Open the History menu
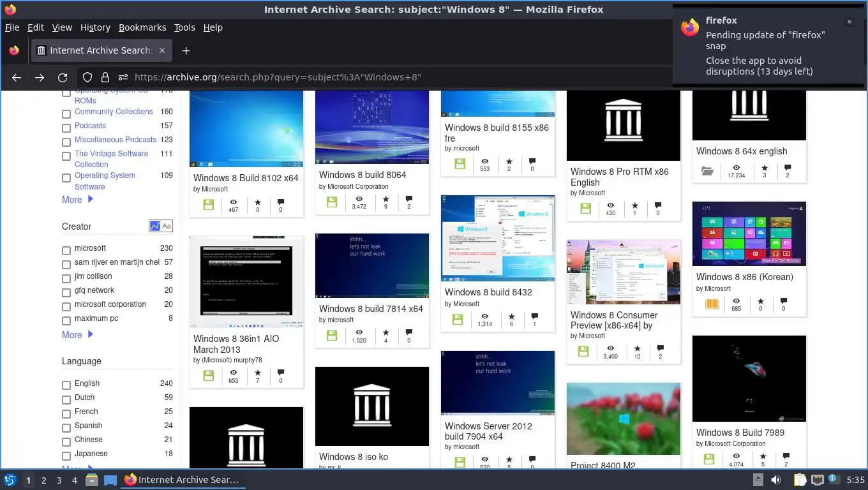 [95, 27]
